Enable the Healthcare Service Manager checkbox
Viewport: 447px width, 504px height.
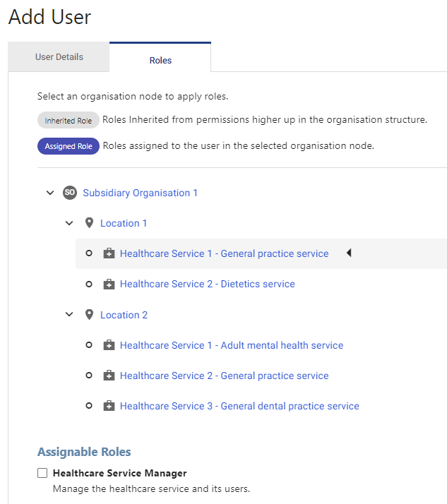(x=42, y=473)
